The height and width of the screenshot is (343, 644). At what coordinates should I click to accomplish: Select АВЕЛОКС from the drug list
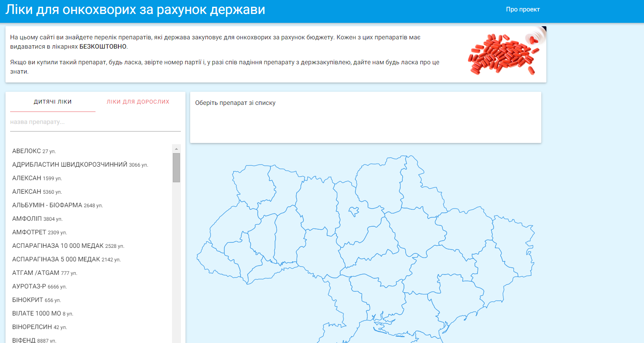pos(34,151)
